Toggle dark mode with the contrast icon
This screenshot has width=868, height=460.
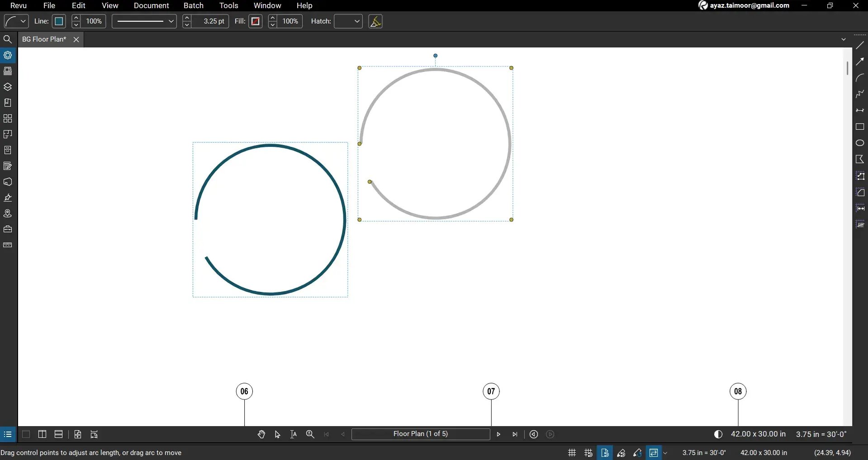point(718,434)
